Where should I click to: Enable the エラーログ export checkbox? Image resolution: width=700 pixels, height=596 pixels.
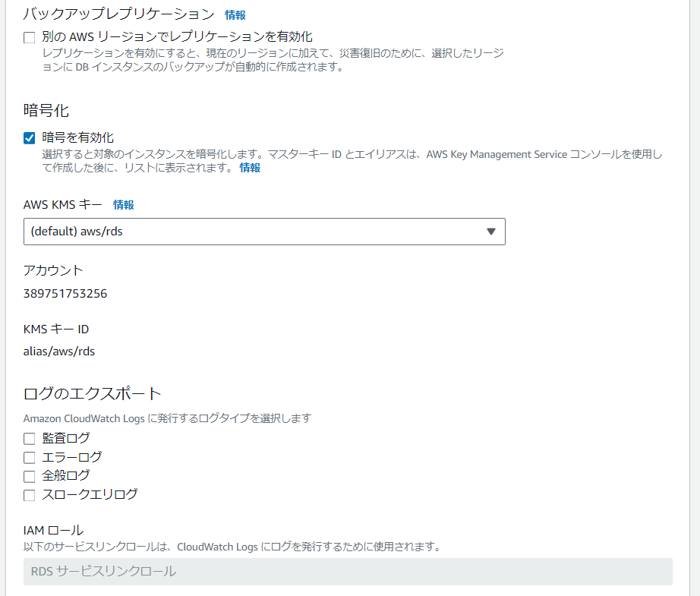pos(30,458)
